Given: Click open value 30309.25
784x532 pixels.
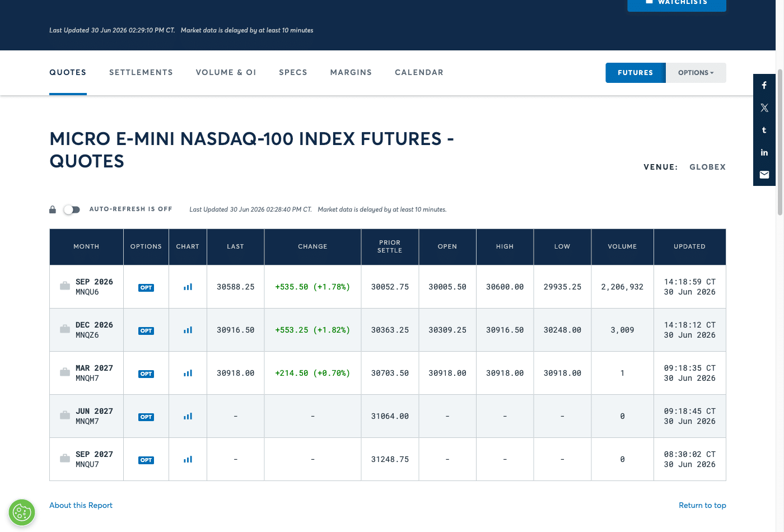Looking at the screenshot, I should pyautogui.click(x=447, y=330).
